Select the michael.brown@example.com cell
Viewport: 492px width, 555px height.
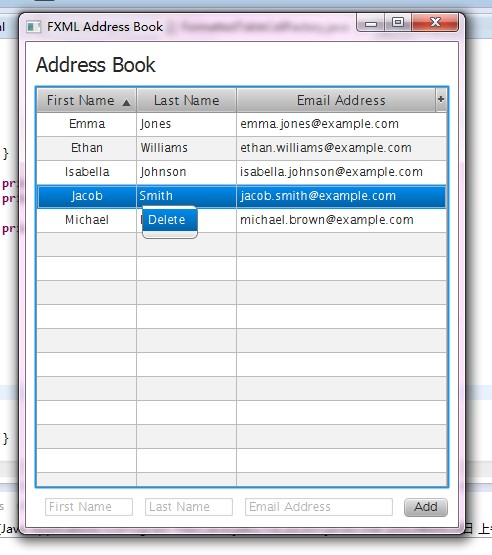pos(341,220)
